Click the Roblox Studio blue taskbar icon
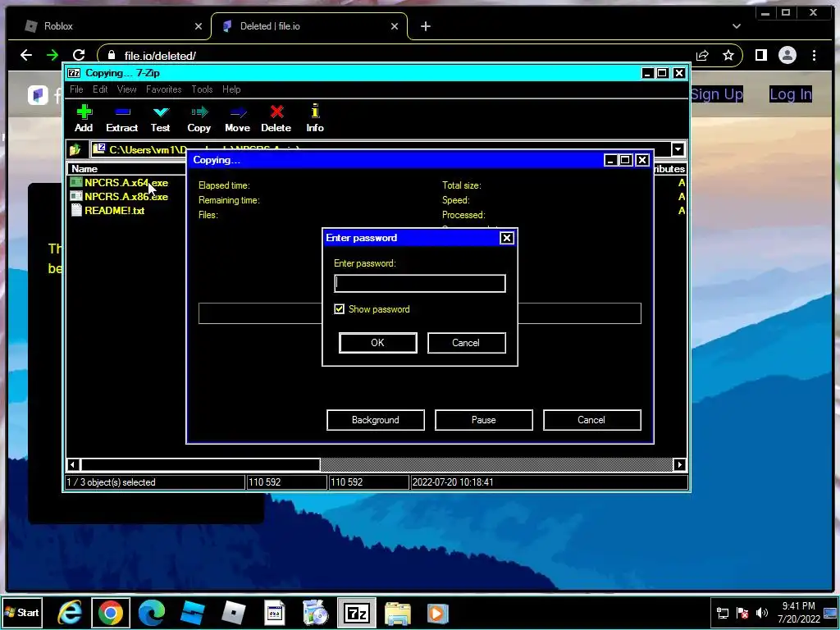The height and width of the screenshot is (630, 840). coord(192,613)
